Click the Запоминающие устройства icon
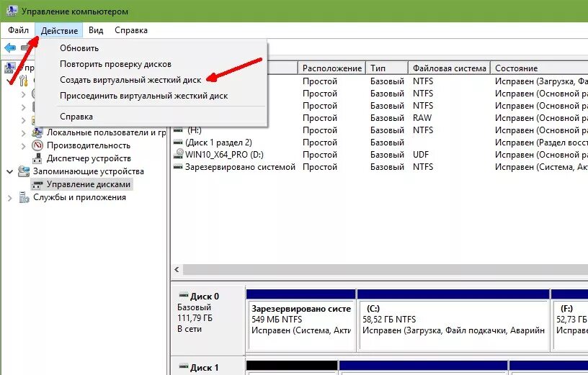The height and width of the screenshot is (375, 588). coord(24,171)
